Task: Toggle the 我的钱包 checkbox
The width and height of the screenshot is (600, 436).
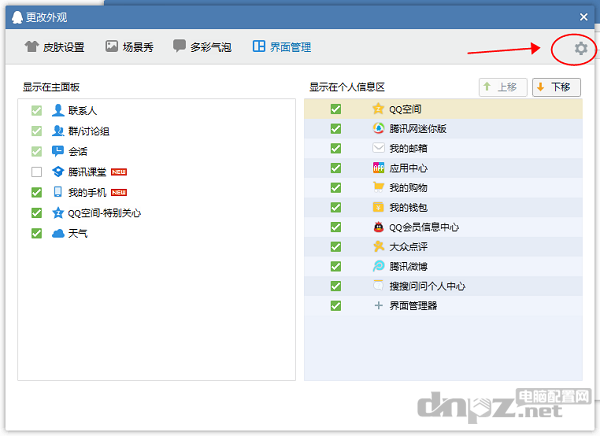Action: [x=336, y=207]
